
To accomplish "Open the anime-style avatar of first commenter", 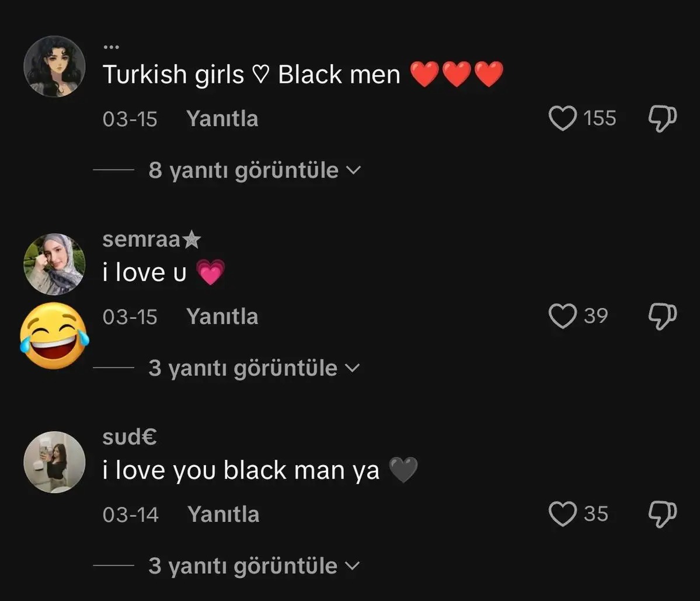I will 54,66.
